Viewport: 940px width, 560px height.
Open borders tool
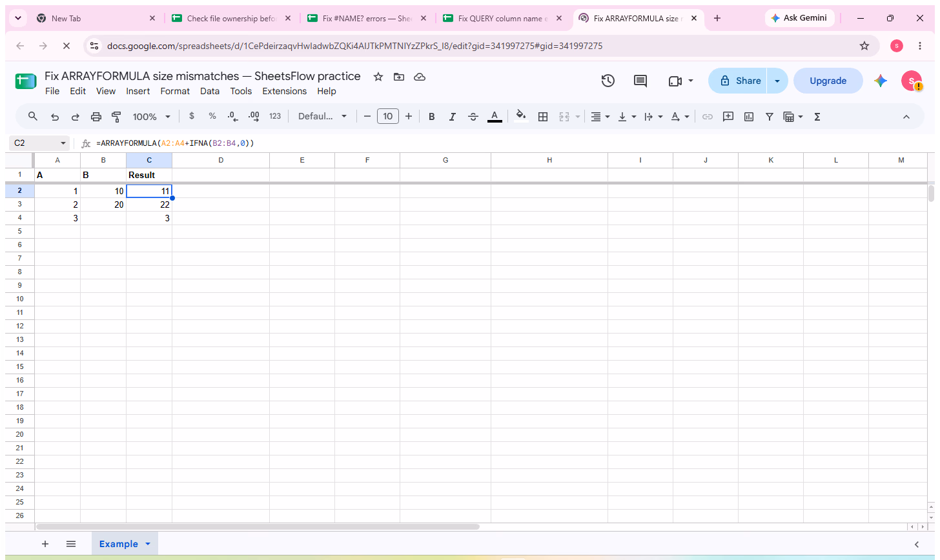point(543,117)
